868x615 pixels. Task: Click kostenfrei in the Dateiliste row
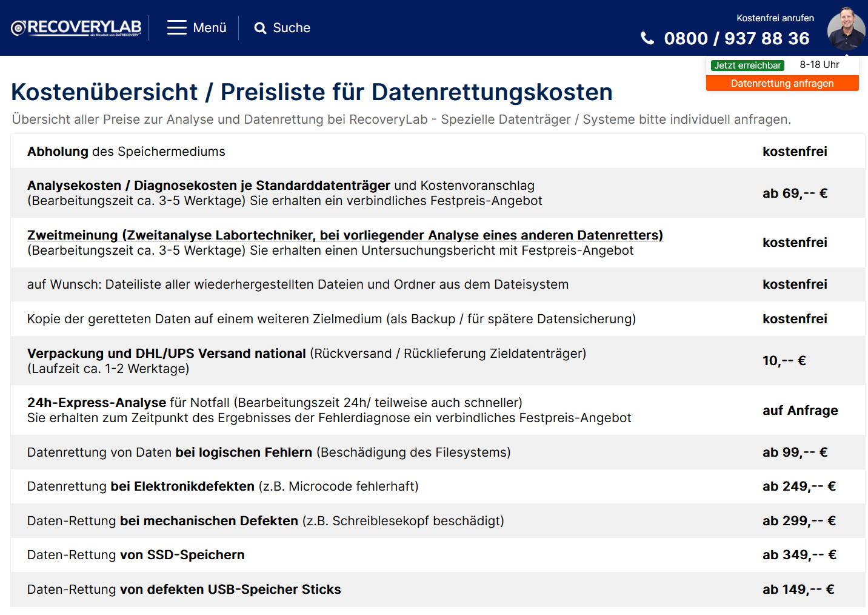coord(795,284)
